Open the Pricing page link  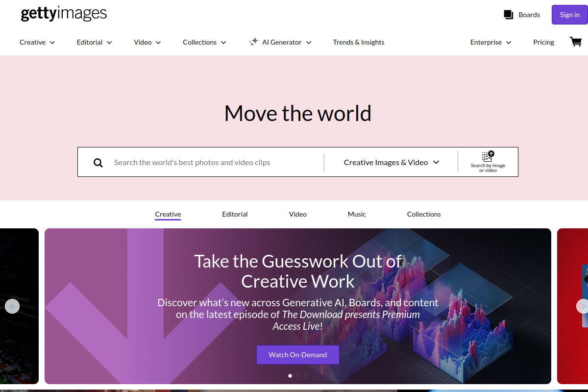click(x=543, y=42)
